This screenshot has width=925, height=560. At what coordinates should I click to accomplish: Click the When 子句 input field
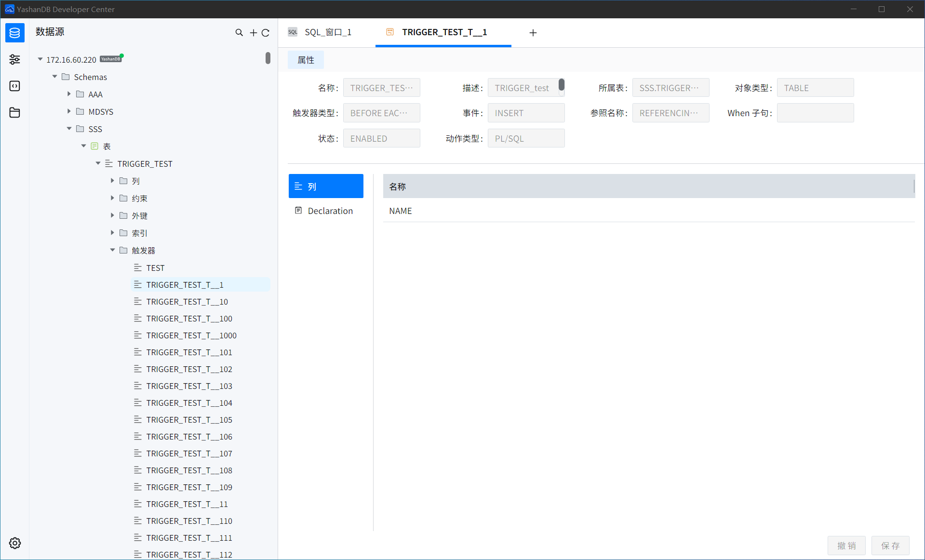(815, 113)
